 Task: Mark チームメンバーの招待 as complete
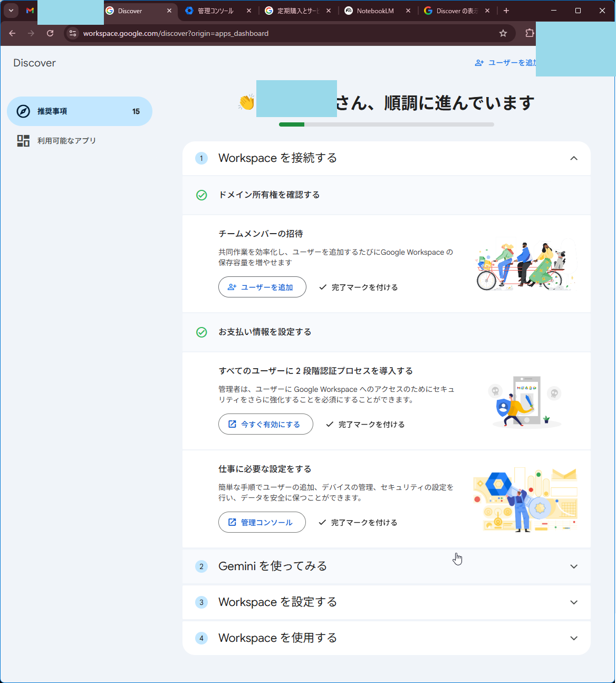(x=359, y=287)
